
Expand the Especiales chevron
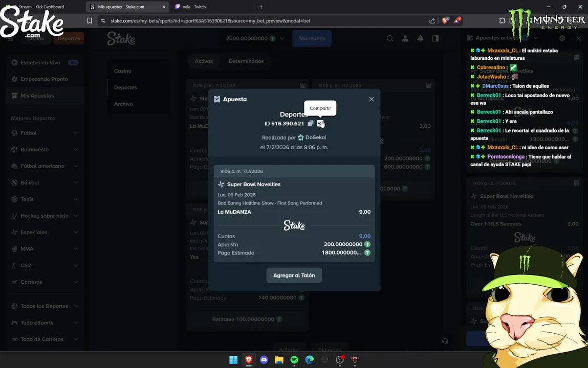point(76,233)
